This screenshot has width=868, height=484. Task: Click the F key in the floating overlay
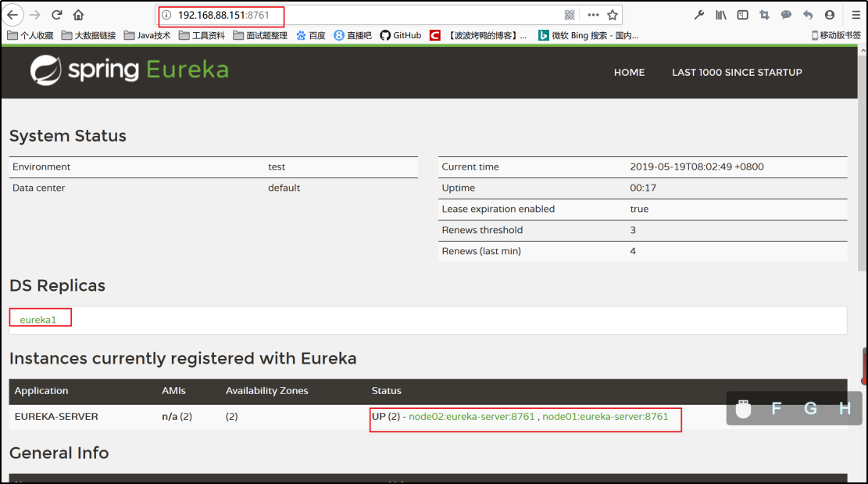[x=777, y=409]
